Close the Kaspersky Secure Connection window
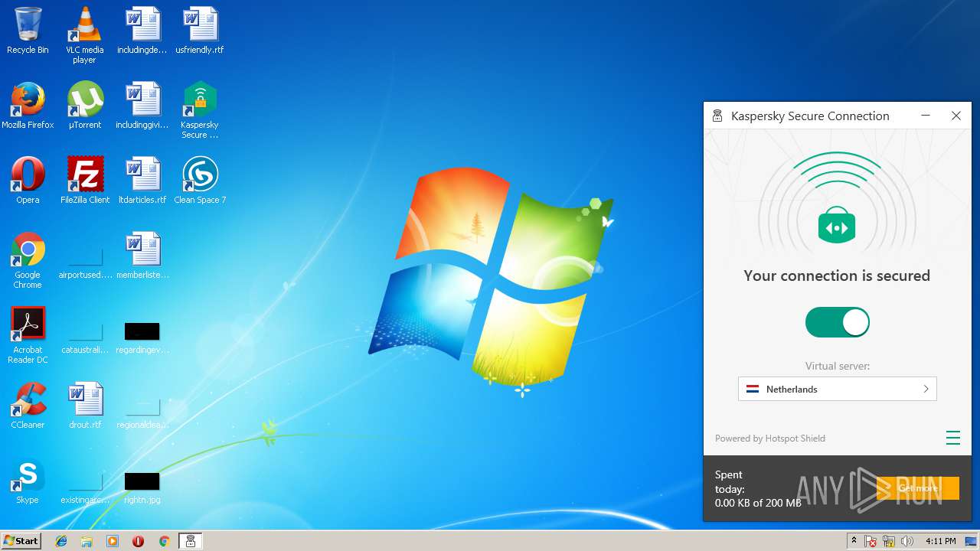The width and height of the screenshot is (980, 551). pos(956,116)
